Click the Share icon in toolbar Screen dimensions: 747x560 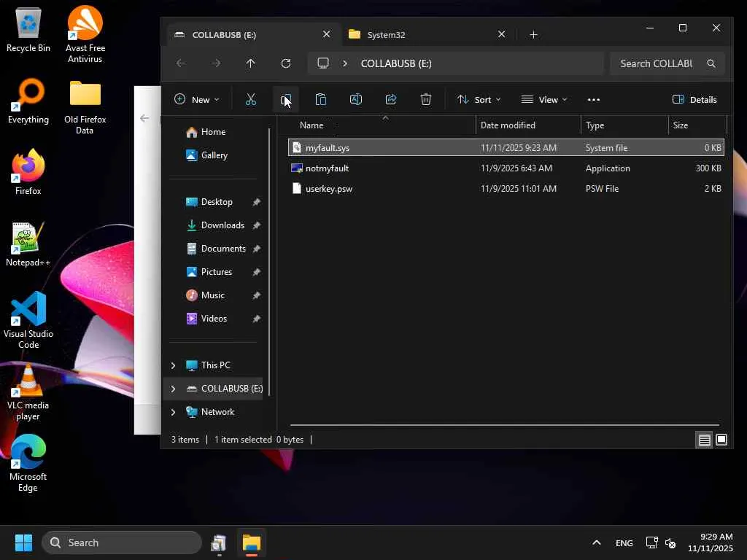pyautogui.click(x=391, y=100)
